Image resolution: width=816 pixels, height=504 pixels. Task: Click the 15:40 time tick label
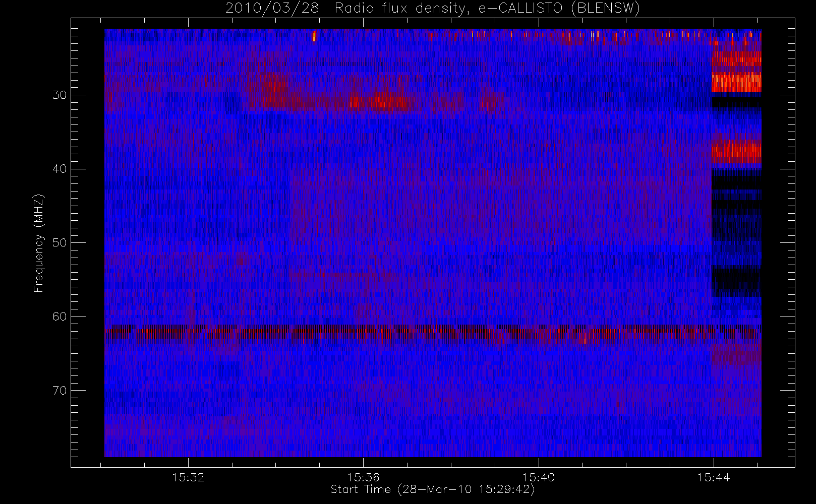tap(539, 477)
